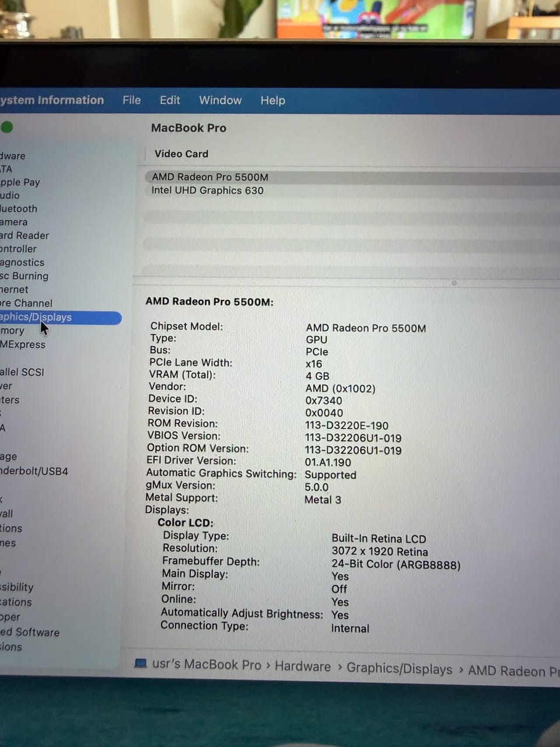
Task: Click the AMD Radeon Pro 5500M details heading
Action: click(x=209, y=302)
